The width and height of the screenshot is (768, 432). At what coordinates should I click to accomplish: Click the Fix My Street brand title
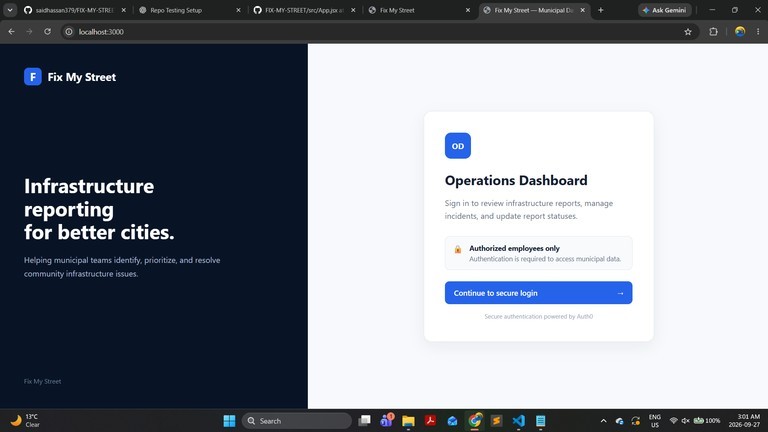tap(82, 77)
